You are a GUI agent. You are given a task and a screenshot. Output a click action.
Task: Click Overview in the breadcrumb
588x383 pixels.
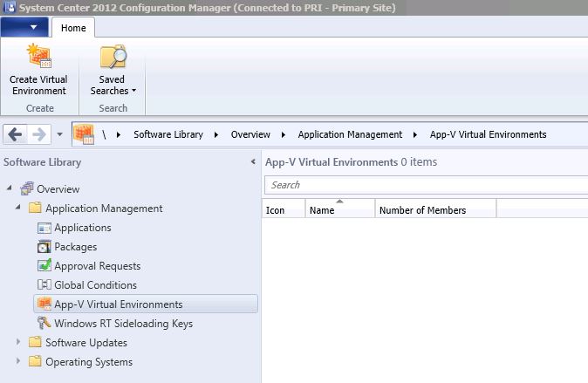pyautogui.click(x=250, y=134)
